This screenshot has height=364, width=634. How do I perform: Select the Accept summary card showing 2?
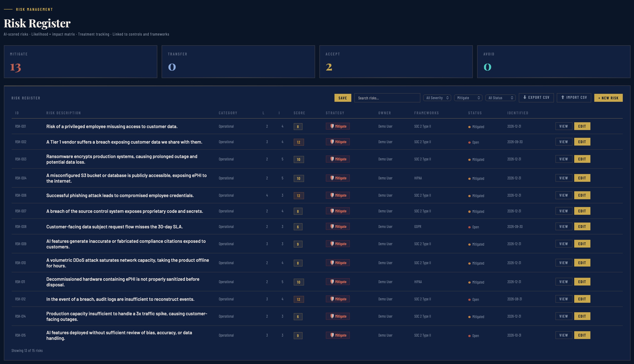coord(396,61)
